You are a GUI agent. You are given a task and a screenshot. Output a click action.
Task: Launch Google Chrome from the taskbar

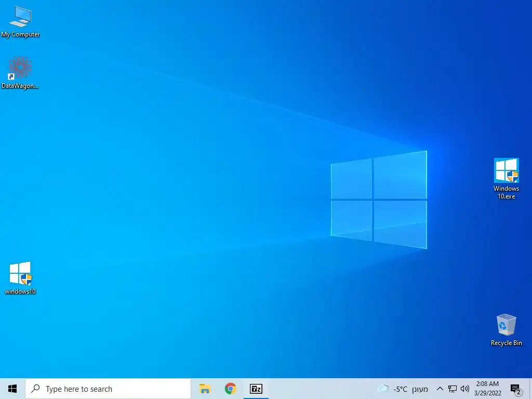coord(230,389)
